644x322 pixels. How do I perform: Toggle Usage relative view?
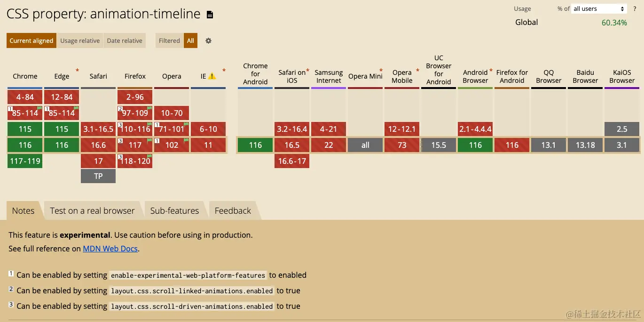[x=80, y=40]
